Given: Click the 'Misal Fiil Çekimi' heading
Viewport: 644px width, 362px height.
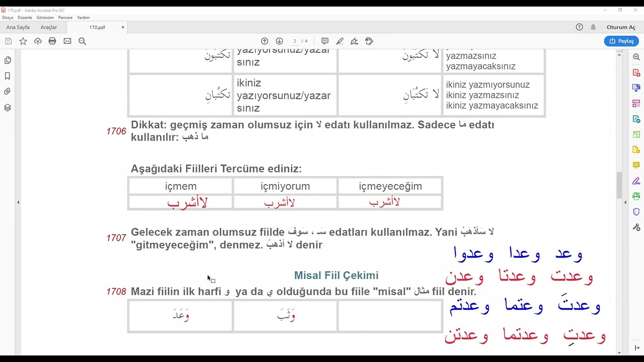Looking at the screenshot, I should [336, 275].
